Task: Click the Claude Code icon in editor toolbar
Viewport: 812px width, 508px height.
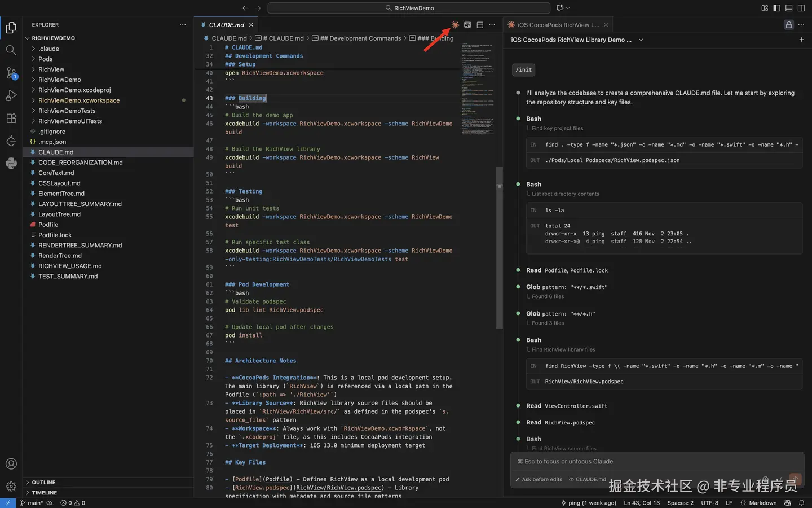Action: tap(455, 25)
